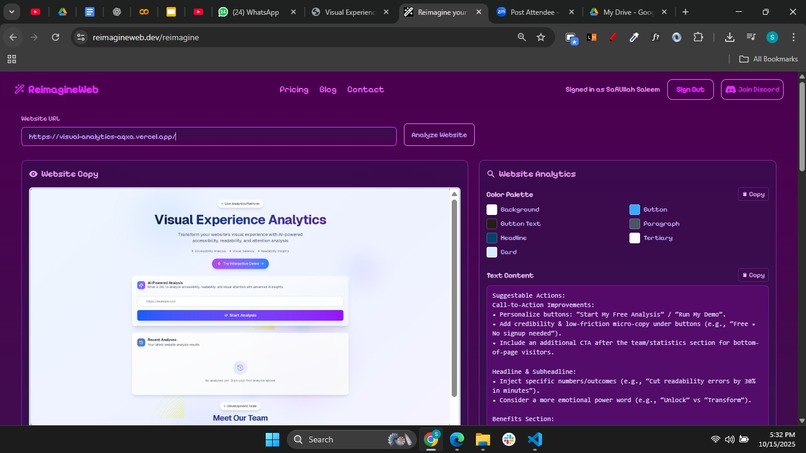The height and width of the screenshot is (453, 806).
Task: Open the Chrome three-dot menu
Action: point(794,37)
